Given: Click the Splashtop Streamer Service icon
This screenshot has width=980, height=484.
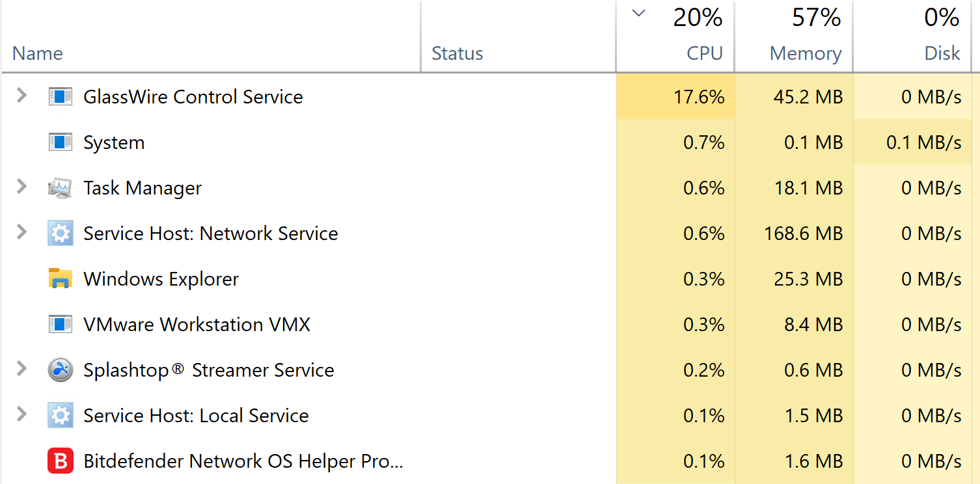Looking at the screenshot, I should (x=61, y=370).
